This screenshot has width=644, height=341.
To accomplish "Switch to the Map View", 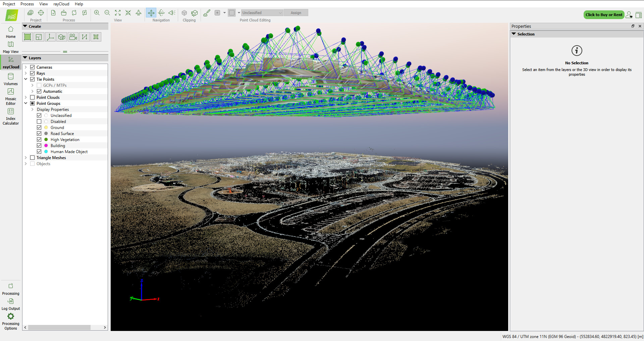I will click(x=11, y=47).
